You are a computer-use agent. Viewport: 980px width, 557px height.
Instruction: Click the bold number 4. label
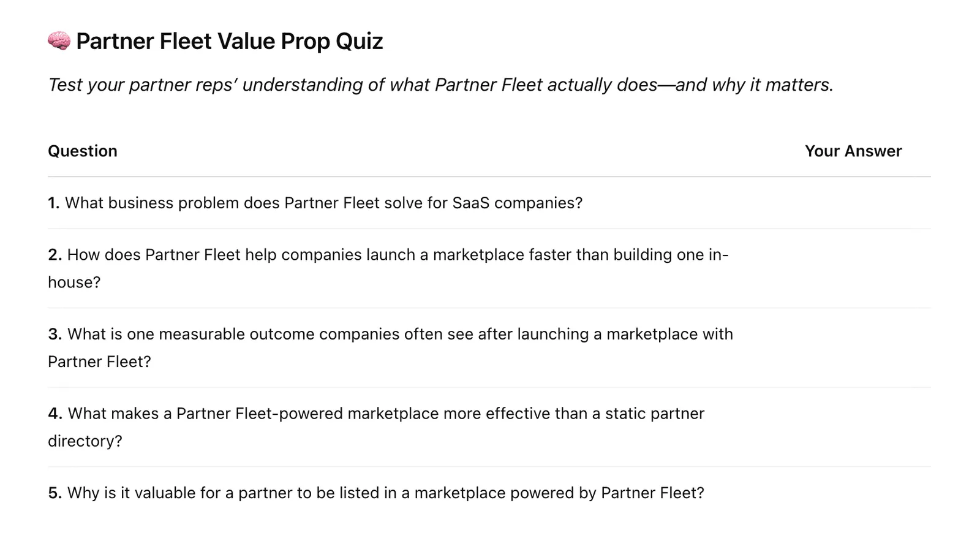(55, 414)
